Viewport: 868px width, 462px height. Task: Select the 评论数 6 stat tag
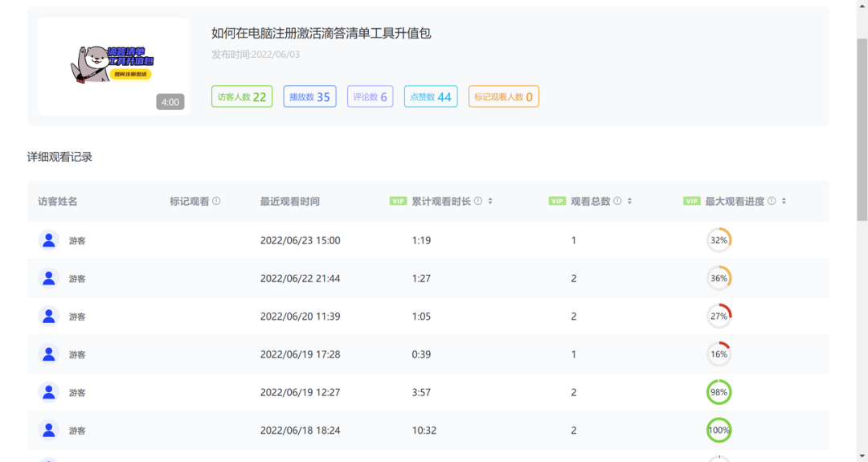point(370,96)
